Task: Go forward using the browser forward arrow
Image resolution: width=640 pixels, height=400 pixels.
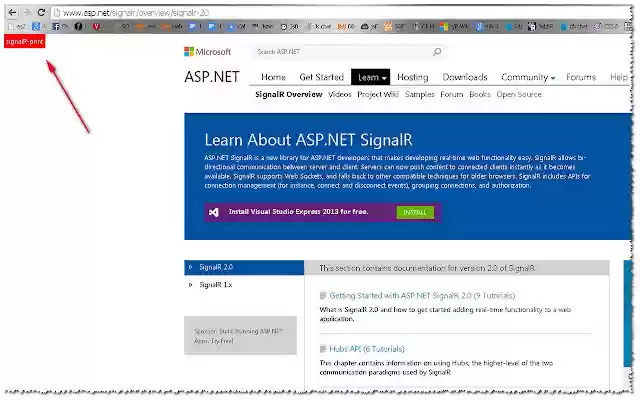Action: (27, 12)
